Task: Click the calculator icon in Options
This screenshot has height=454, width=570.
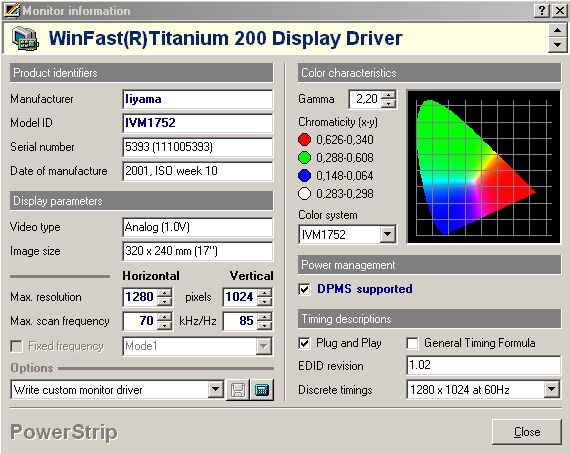Action: click(x=262, y=390)
